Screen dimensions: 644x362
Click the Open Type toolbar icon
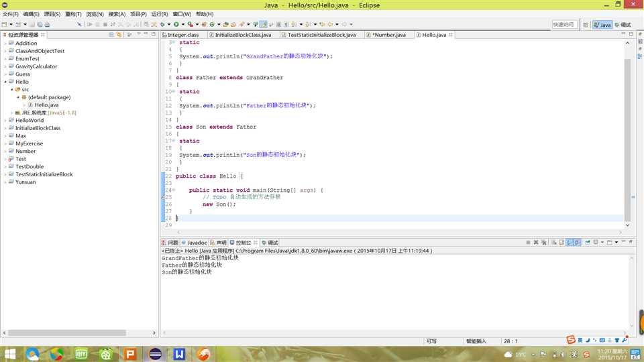pos(226,24)
